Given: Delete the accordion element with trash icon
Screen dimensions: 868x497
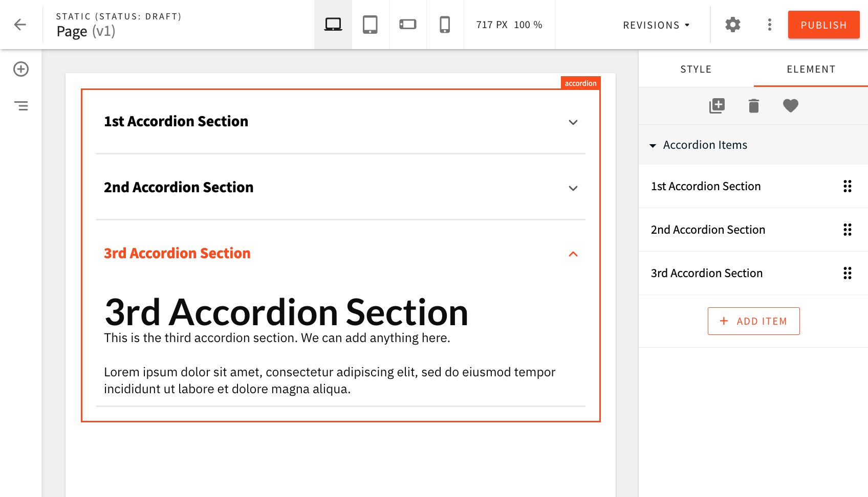Looking at the screenshot, I should (753, 105).
